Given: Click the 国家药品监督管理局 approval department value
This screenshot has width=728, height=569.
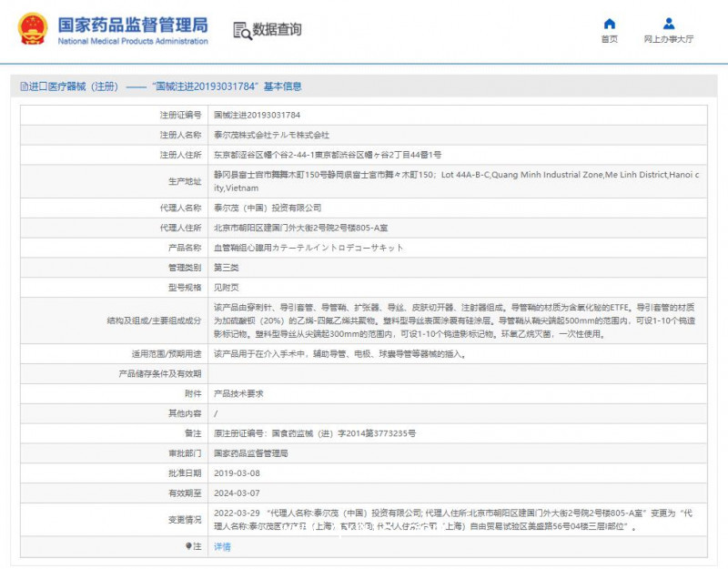Looking at the screenshot, I should coord(250,452).
